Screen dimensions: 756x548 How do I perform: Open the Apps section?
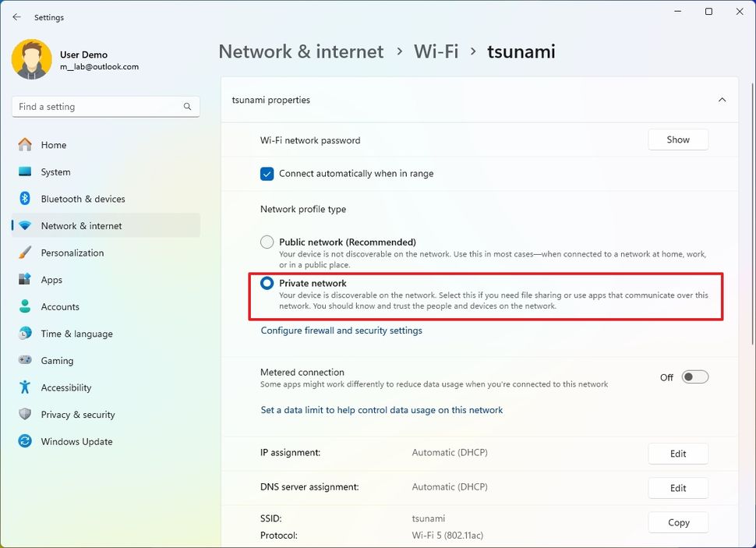pyautogui.click(x=51, y=280)
